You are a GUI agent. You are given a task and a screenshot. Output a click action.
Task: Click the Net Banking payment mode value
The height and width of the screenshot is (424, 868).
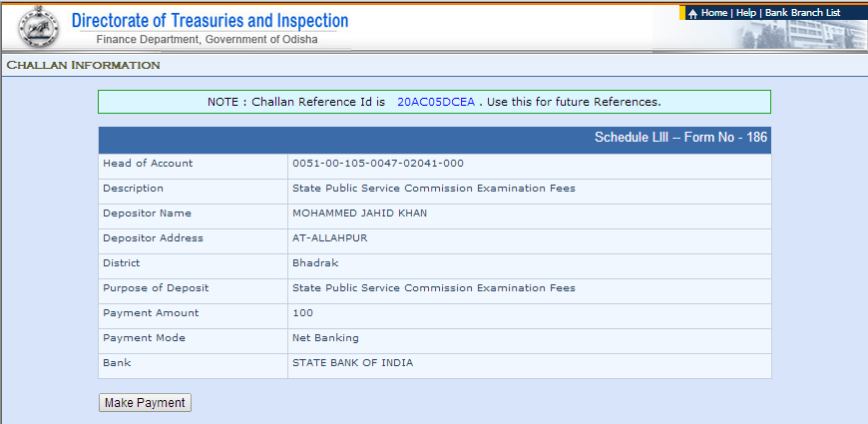click(325, 337)
